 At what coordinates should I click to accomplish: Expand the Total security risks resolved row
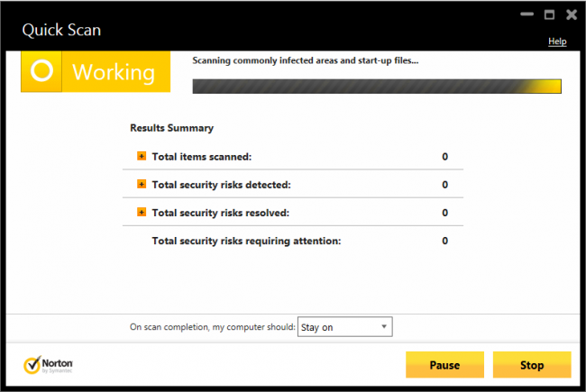click(x=142, y=212)
